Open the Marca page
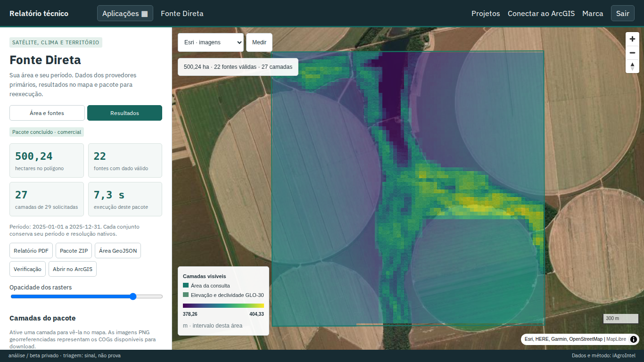 pos(593,13)
